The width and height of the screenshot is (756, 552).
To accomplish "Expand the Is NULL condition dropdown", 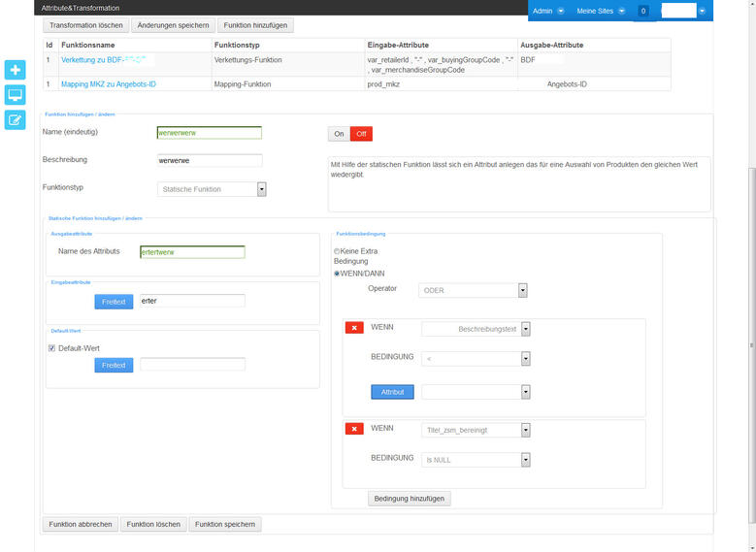I will [x=525, y=460].
